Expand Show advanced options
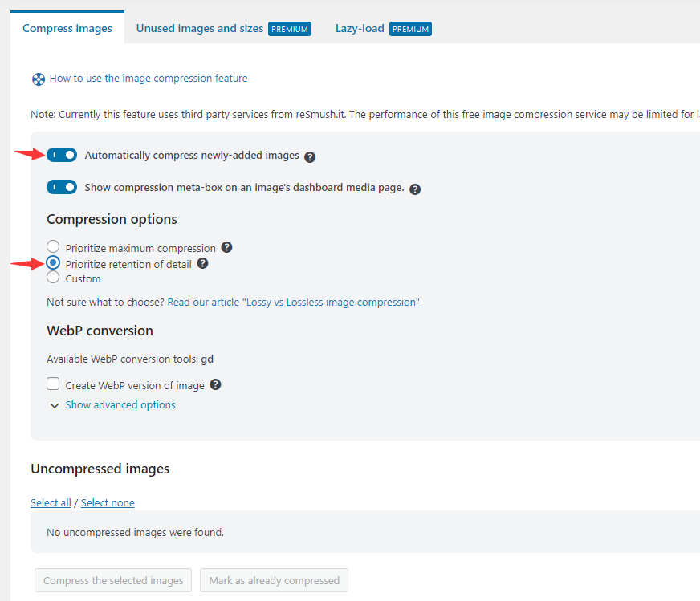 (120, 404)
